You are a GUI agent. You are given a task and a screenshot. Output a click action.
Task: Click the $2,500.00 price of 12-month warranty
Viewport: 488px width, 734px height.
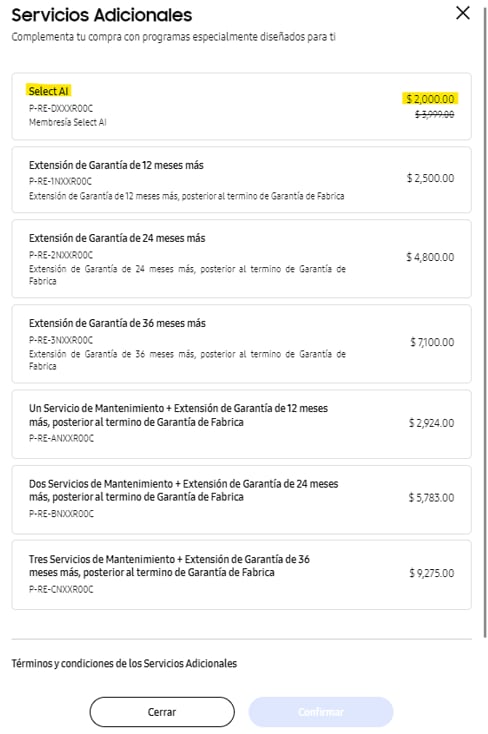[x=430, y=178]
